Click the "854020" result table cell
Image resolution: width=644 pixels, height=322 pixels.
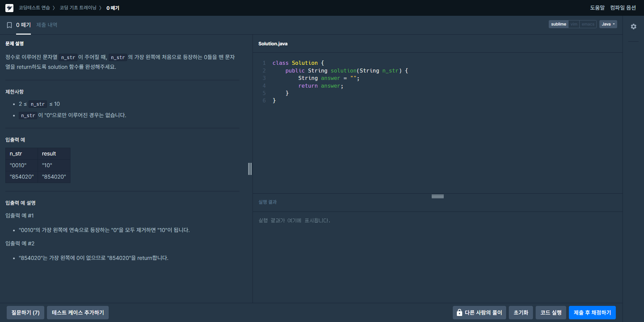(54, 177)
